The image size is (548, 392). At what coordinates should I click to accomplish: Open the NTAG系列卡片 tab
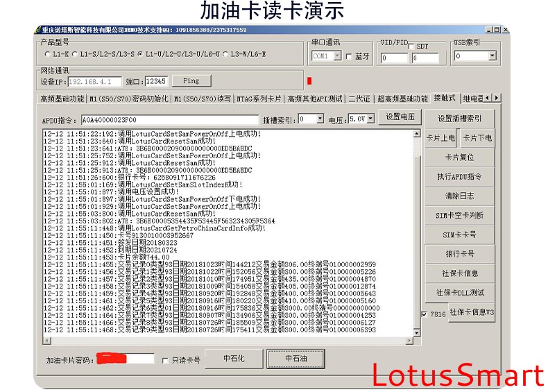(259, 99)
